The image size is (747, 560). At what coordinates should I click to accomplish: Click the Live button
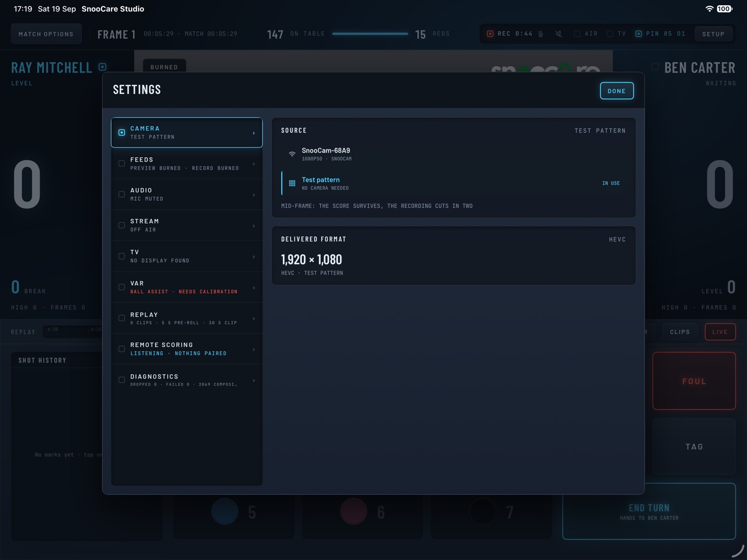(x=720, y=332)
